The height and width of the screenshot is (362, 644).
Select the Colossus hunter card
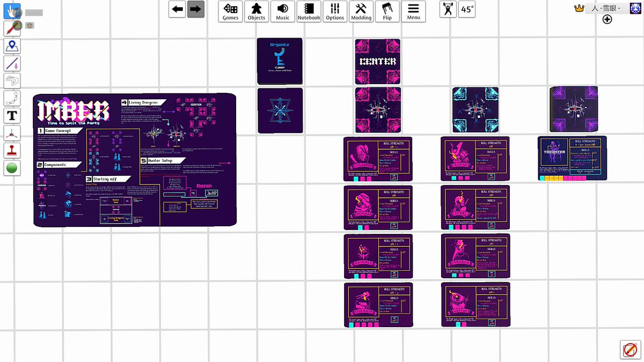point(378,159)
